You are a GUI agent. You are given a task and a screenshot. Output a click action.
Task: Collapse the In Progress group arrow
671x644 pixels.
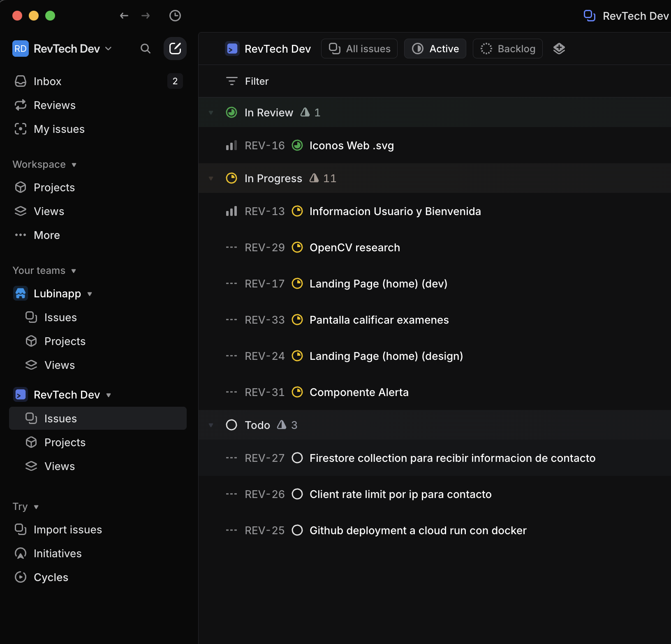pos(211,178)
